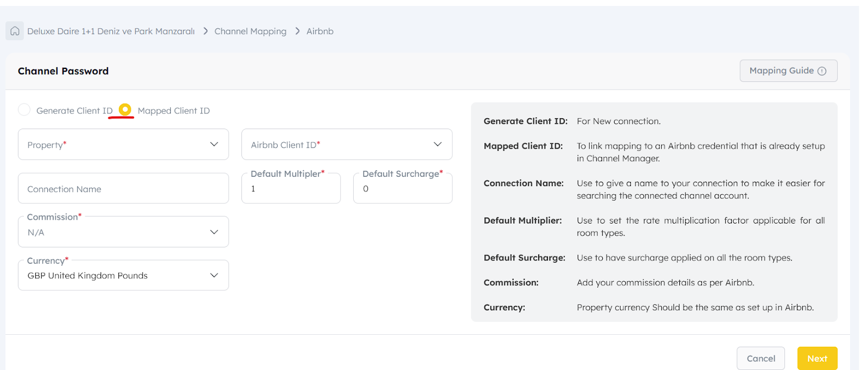Open the Property dropdown
868x370 pixels.
coord(123,144)
